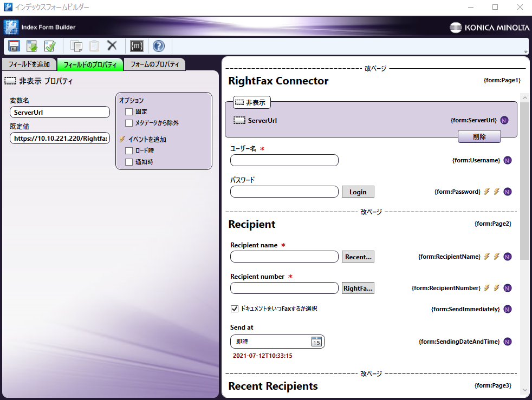532x400 pixels.
Task: Click the Recipient number text field
Action: coord(284,288)
